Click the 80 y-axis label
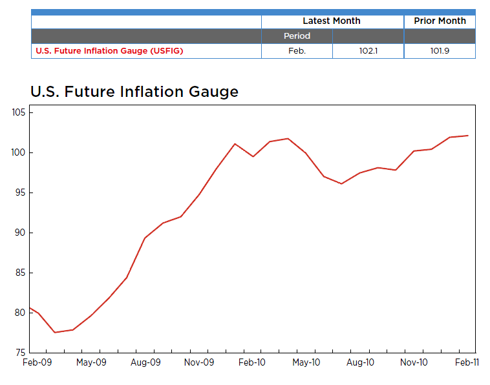This screenshot has width=490, height=385. pyautogui.click(x=20, y=313)
